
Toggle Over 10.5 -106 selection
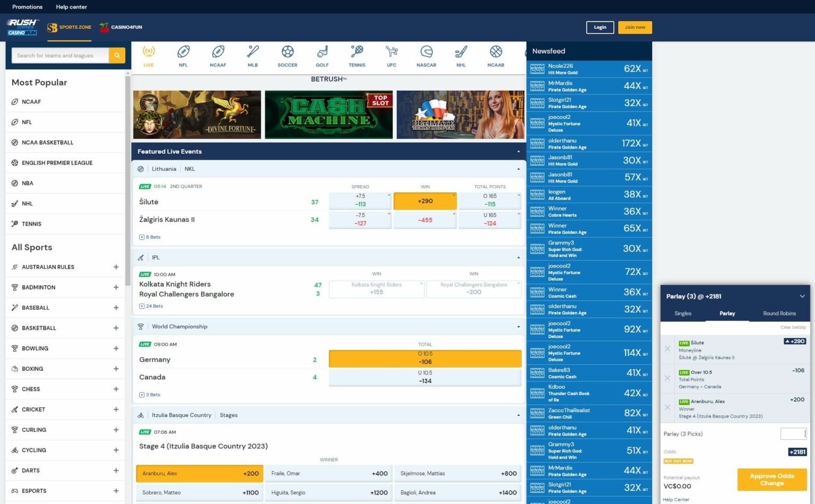(425, 358)
